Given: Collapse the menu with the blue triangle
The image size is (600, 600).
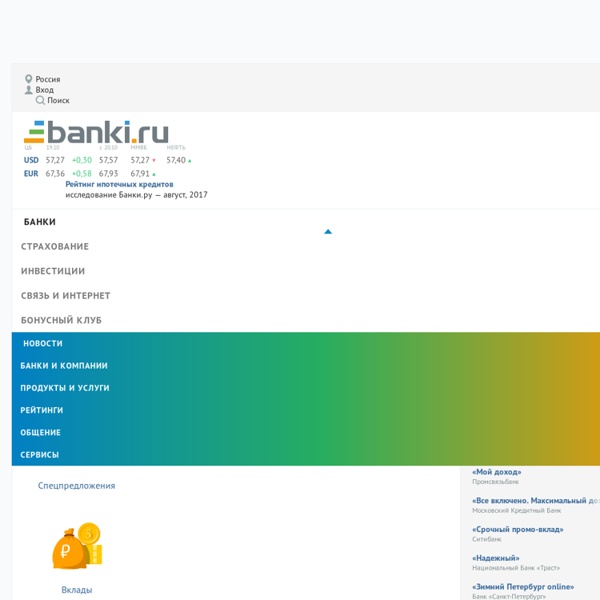Looking at the screenshot, I should click(x=328, y=232).
